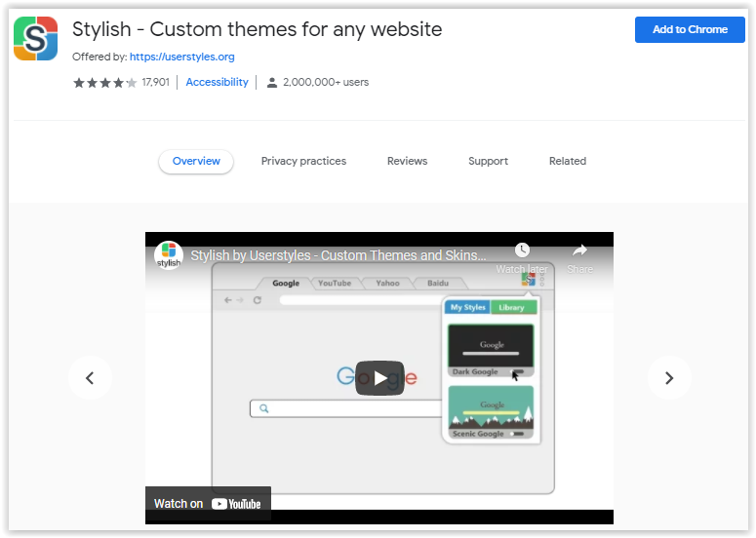Go to the Support tab

pyautogui.click(x=488, y=162)
